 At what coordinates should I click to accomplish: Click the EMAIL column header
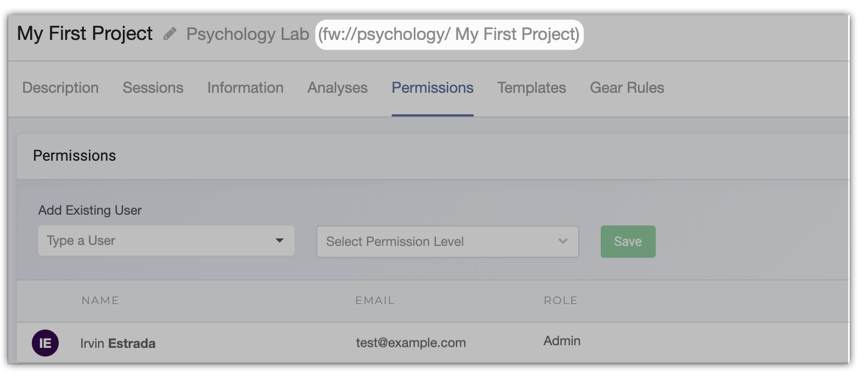(374, 300)
